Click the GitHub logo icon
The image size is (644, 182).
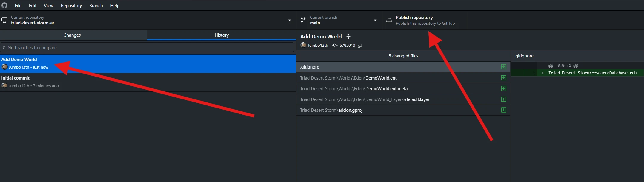point(4,5)
